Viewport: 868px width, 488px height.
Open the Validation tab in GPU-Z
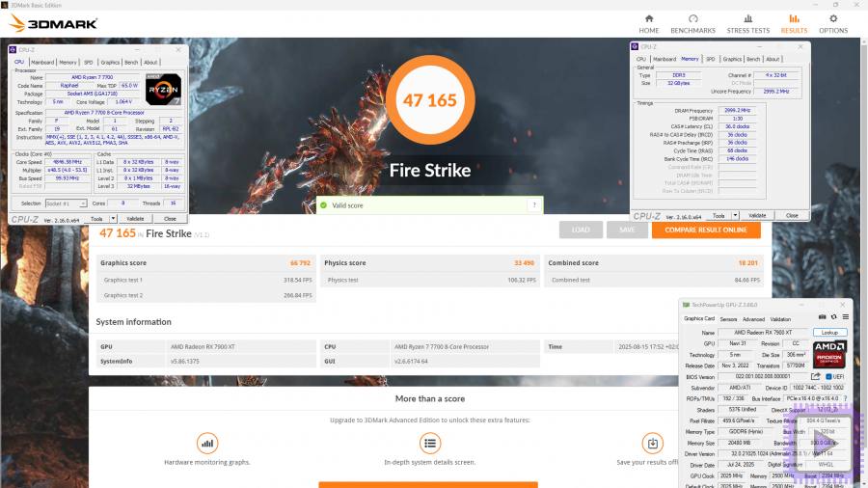[x=780, y=319]
